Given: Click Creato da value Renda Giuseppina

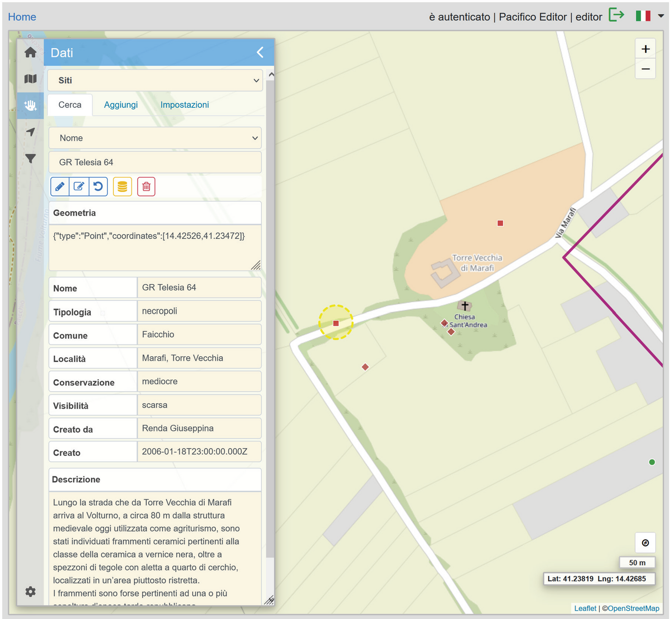Looking at the screenshot, I should coord(199,428).
